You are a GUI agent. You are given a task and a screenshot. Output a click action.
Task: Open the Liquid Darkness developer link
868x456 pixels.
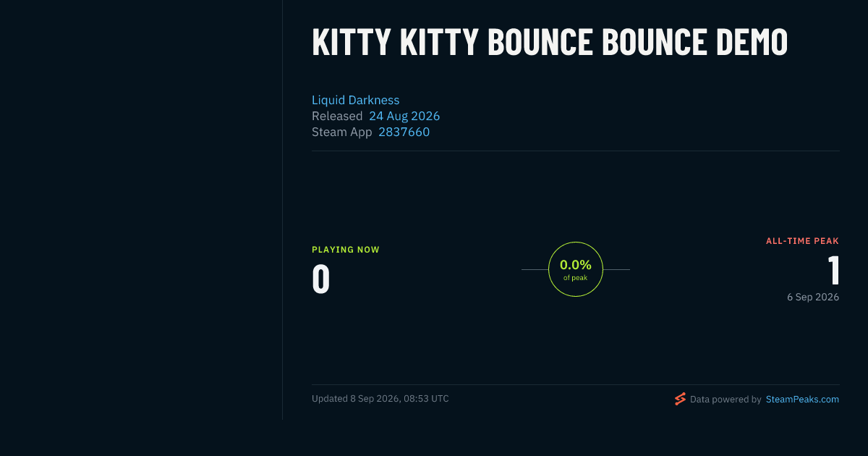(355, 100)
